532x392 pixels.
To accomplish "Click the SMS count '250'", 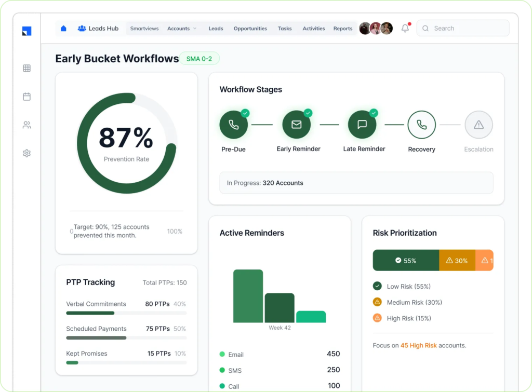I will tap(333, 370).
